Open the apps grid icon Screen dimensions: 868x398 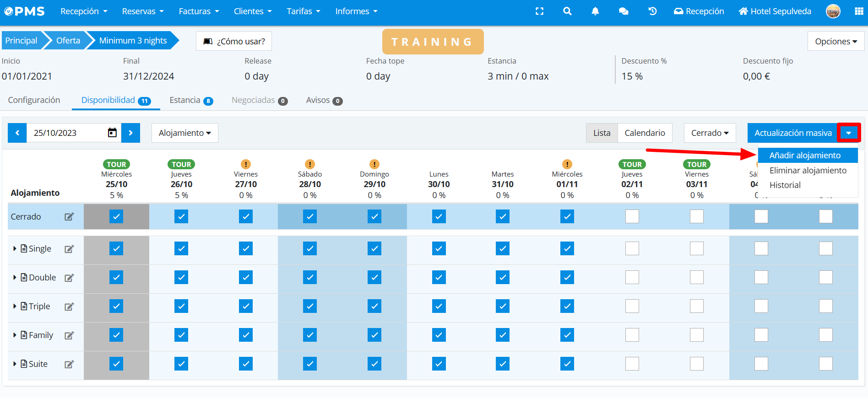coord(859,11)
